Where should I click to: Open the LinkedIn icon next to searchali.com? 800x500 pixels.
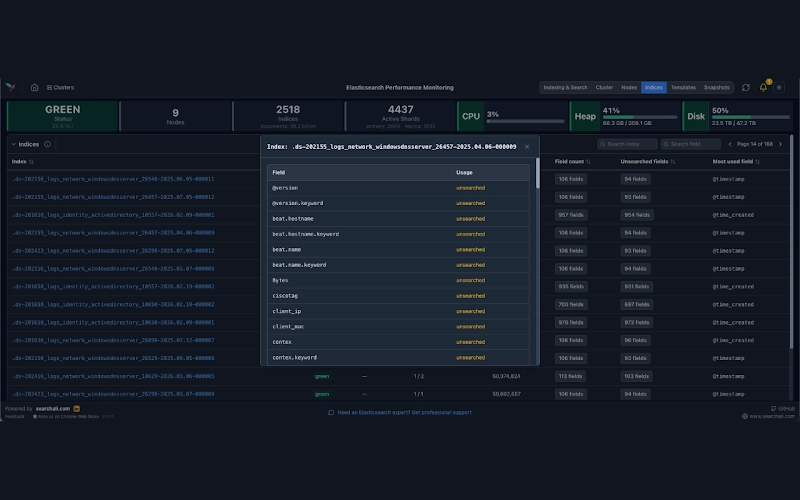click(77, 409)
